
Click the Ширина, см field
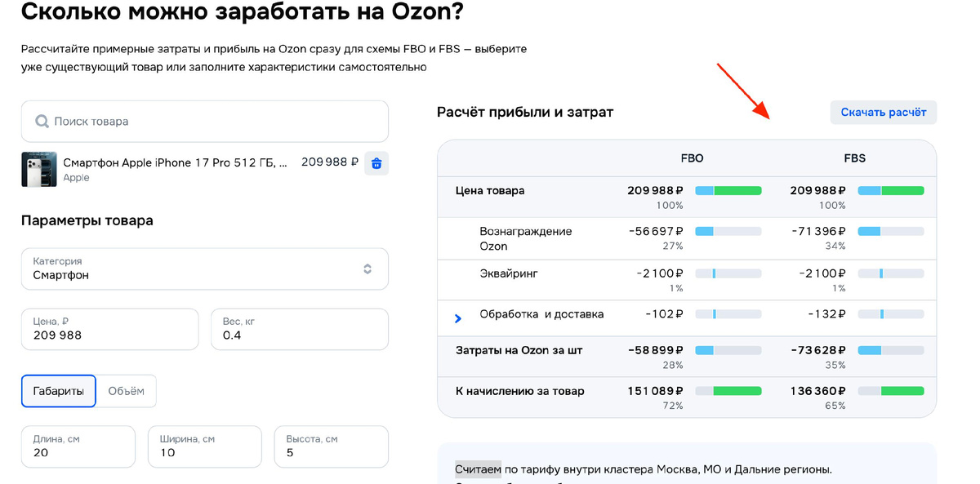(205, 446)
